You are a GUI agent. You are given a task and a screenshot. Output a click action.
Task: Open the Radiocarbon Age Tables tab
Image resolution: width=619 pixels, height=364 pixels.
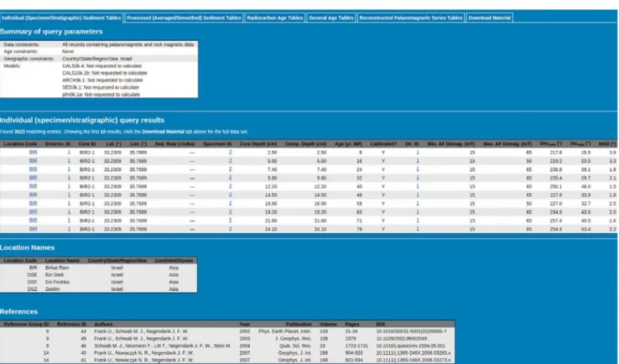pyautogui.click(x=275, y=18)
